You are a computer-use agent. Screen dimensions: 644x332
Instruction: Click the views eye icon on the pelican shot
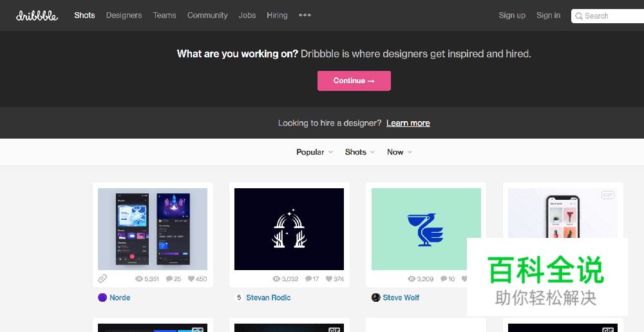pos(412,279)
